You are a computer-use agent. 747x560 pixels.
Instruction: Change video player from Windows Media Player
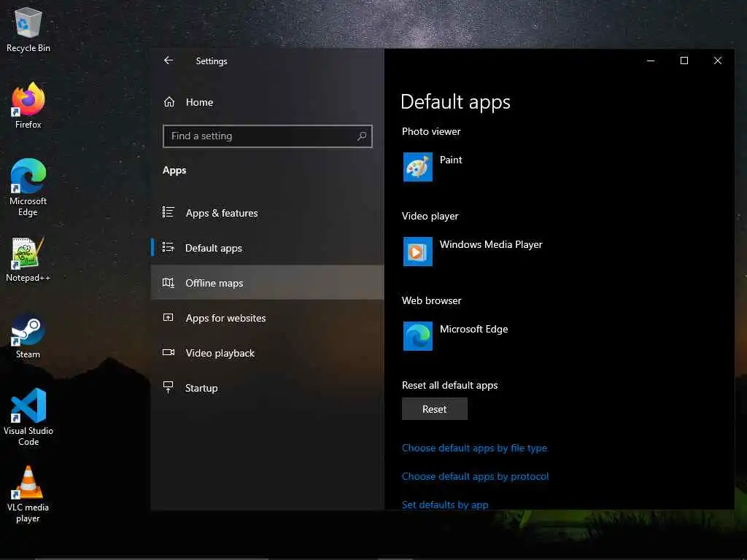(473, 252)
